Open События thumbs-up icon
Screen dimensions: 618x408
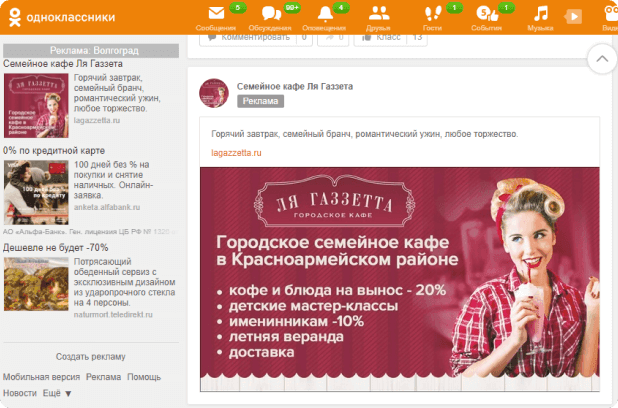(487, 13)
